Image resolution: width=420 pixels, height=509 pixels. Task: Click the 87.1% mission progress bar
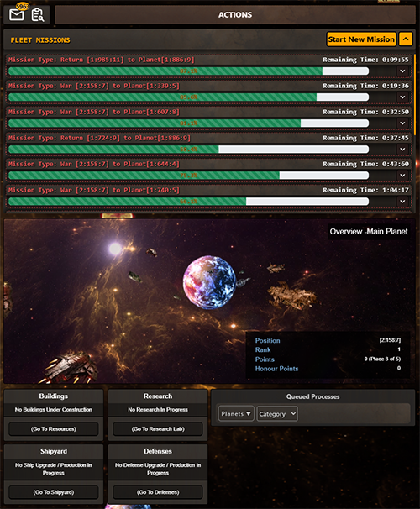point(188,71)
